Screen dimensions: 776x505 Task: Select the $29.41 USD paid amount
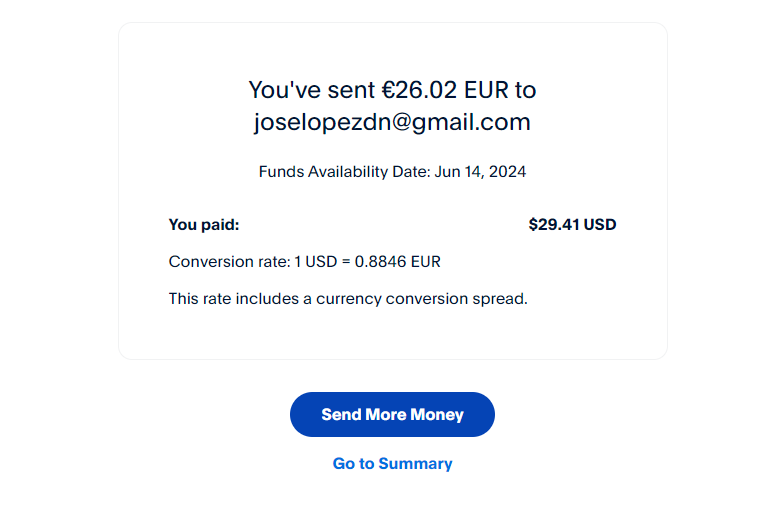coord(572,225)
